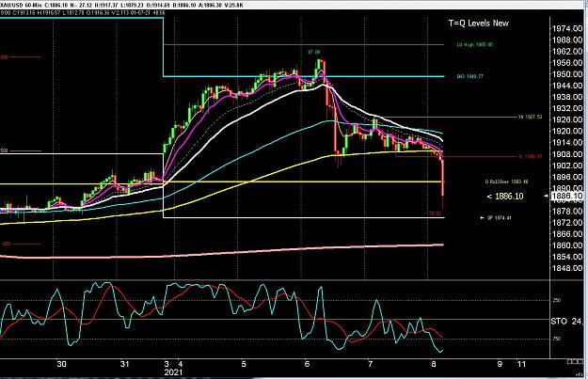Select the 1886.10 current price tag on axis

(x=567, y=196)
